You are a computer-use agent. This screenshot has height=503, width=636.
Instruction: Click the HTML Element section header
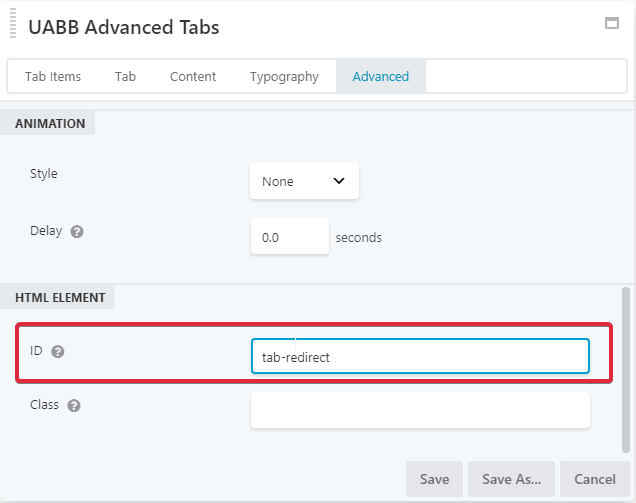coord(60,297)
